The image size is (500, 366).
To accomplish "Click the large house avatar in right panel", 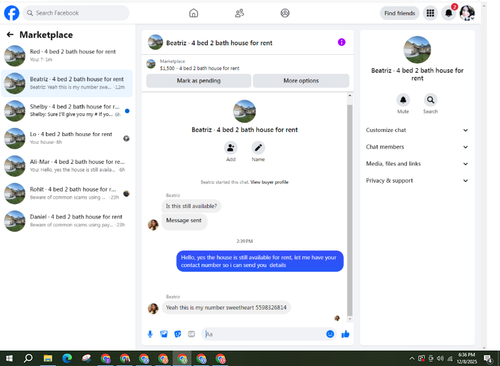I will (x=417, y=50).
